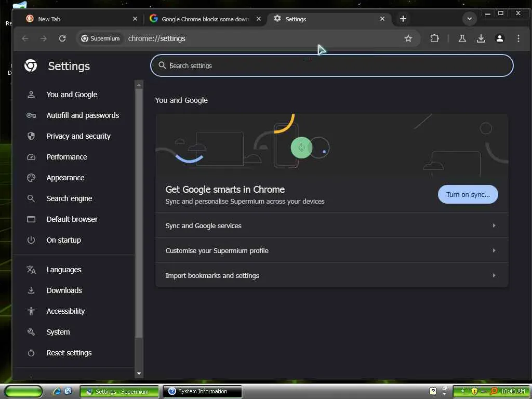Close the Google Chrome blocks tab
The image size is (532, 399).
pos(259,19)
